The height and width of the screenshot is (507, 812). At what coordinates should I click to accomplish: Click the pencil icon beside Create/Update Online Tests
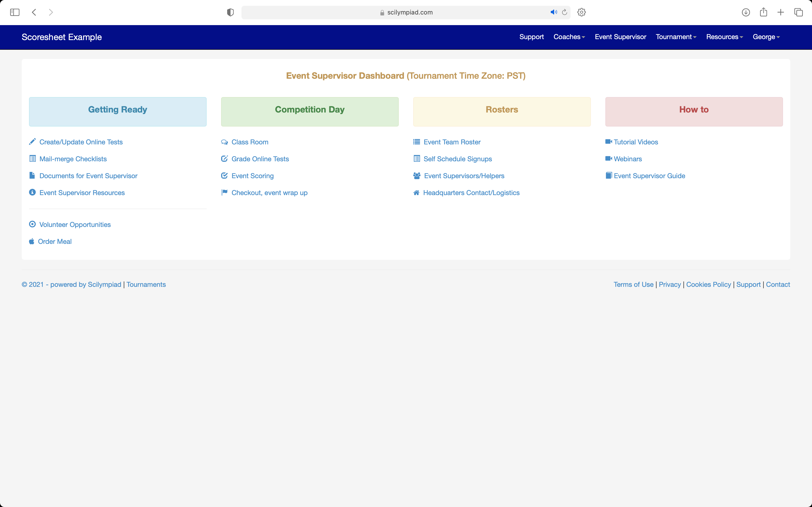point(32,142)
